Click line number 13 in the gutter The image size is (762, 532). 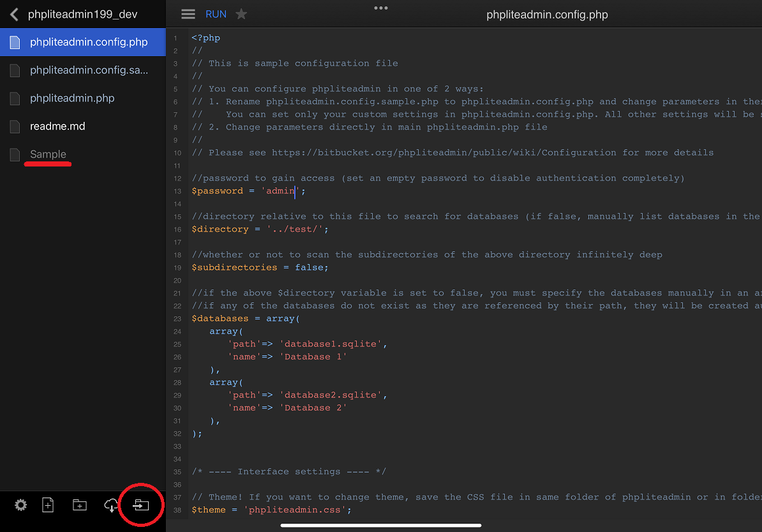coord(177,191)
